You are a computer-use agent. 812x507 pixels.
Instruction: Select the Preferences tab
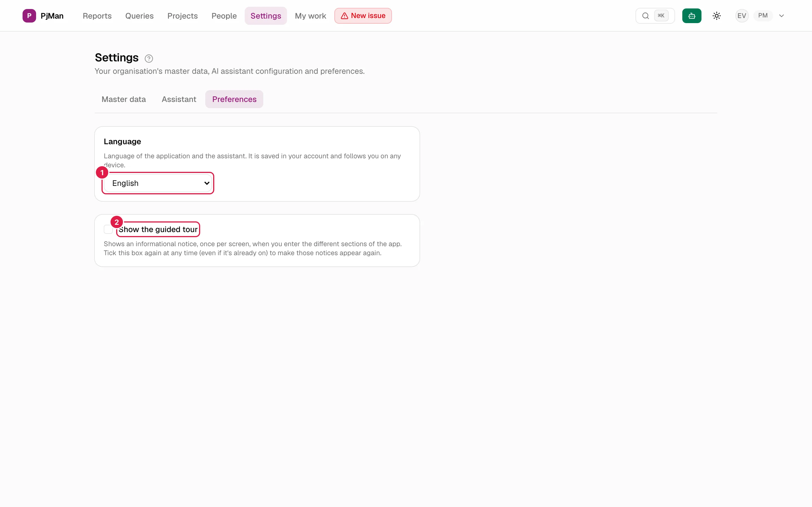[234, 99]
